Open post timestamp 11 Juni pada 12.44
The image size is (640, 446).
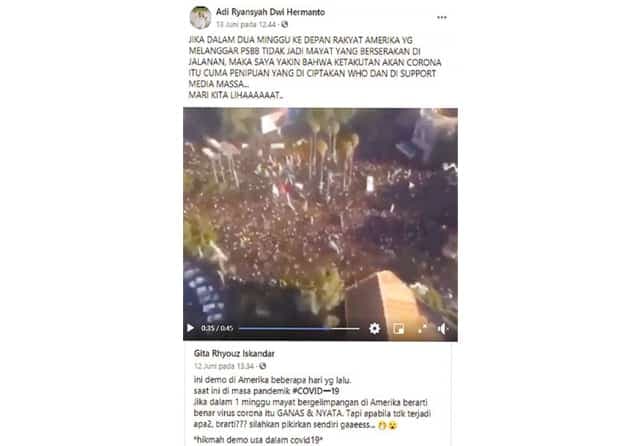(x=246, y=24)
